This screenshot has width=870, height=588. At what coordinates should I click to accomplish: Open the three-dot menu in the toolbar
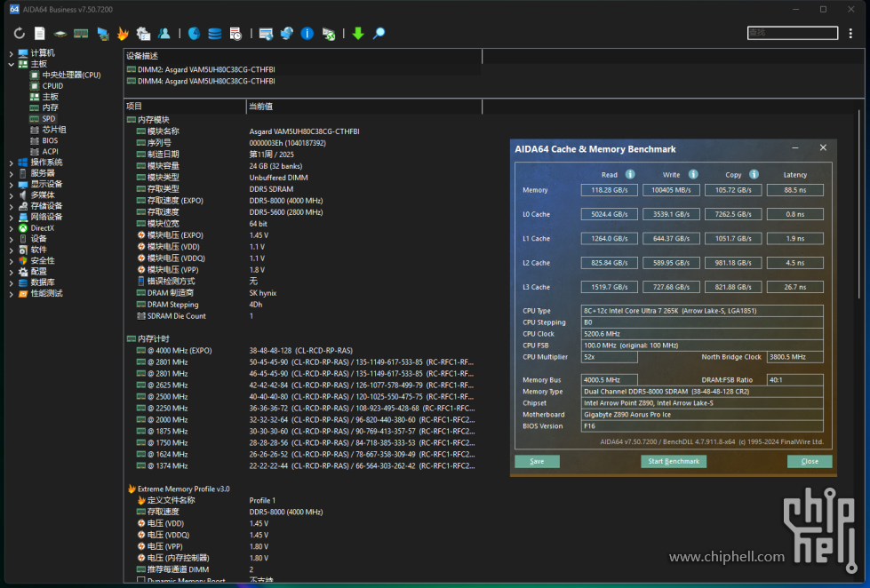[x=850, y=34]
